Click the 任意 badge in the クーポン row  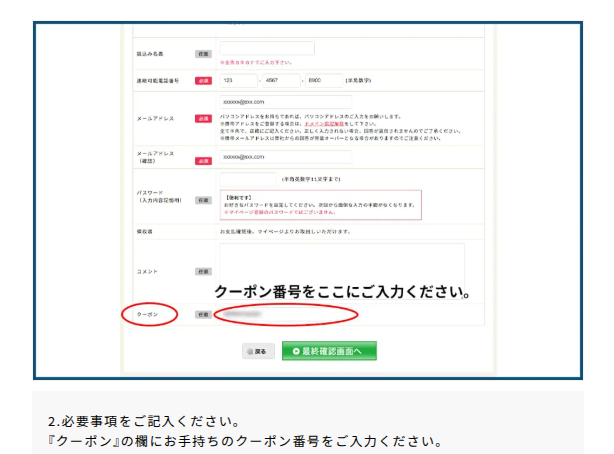coord(203,314)
